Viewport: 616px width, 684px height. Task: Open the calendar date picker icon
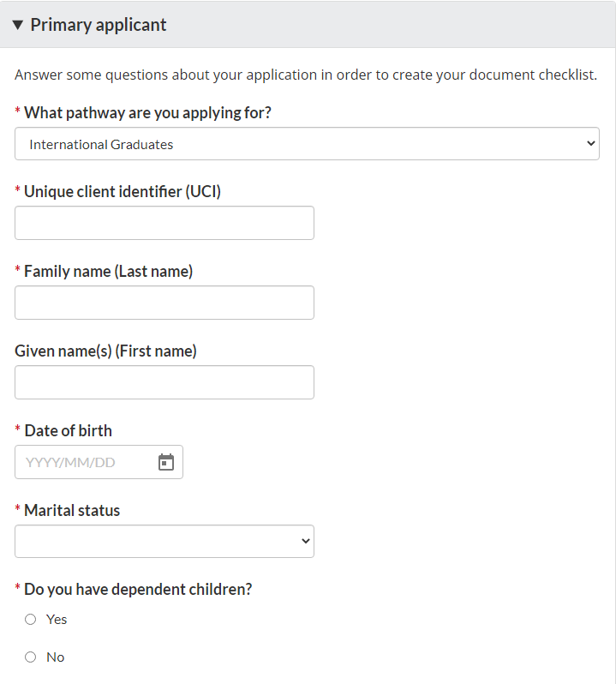(166, 462)
